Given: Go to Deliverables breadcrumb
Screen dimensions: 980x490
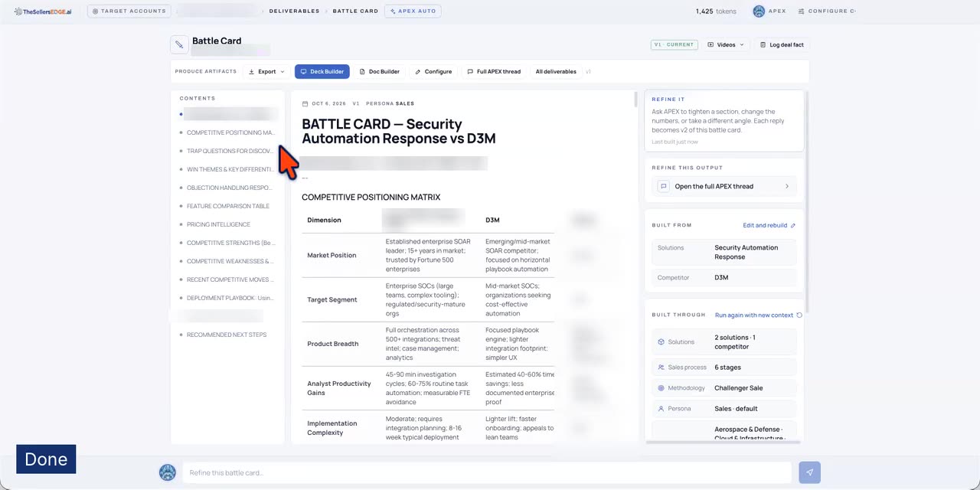Looking at the screenshot, I should tap(294, 11).
